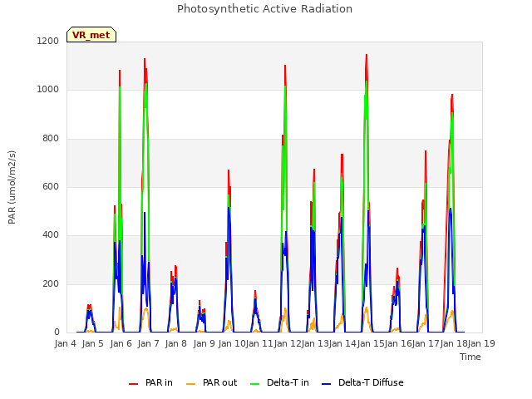This screenshot has width=532, height=399.
Task: Click the 'Jan 19' x-axis tick label
Action: pos(481,343)
